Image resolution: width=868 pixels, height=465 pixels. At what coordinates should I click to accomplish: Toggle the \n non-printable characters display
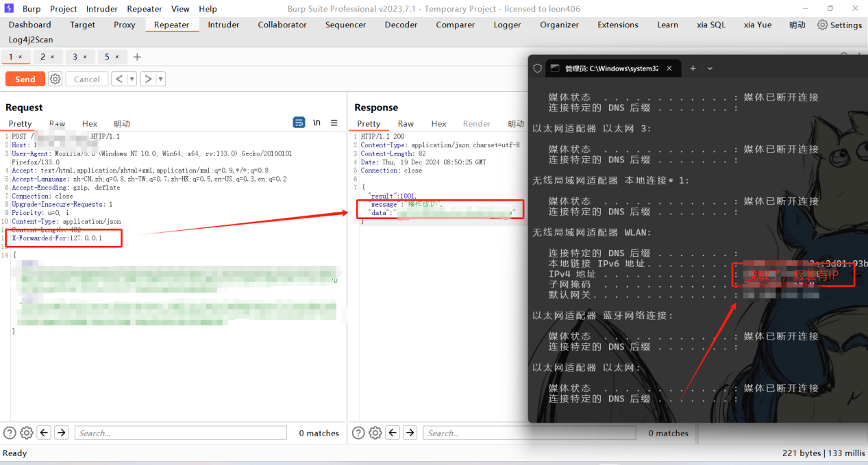[x=317, y=123]
